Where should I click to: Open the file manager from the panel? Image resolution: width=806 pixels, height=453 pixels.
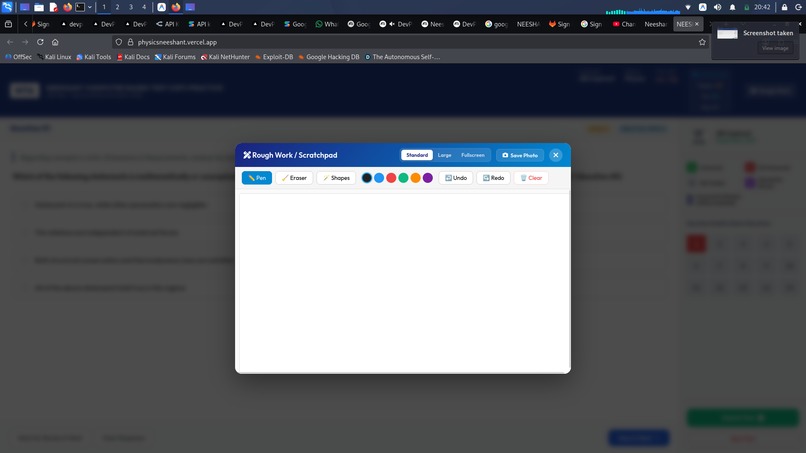tap(39, 7)
